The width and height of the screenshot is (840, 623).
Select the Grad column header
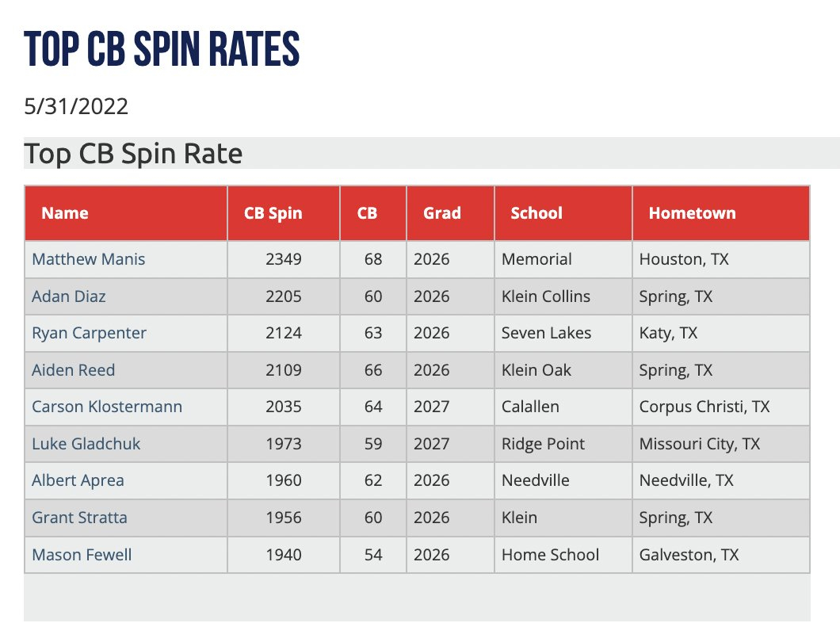(442, 213)
